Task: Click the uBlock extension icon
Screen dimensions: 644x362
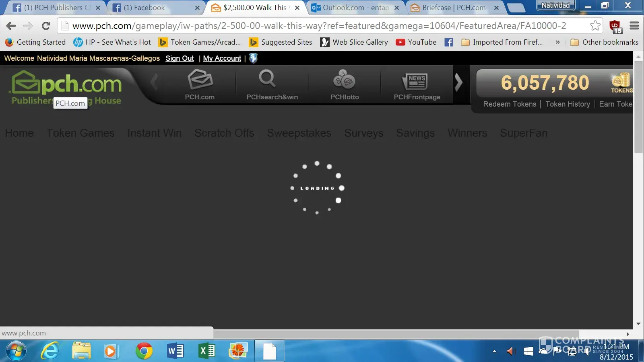Action: (615, 26)
